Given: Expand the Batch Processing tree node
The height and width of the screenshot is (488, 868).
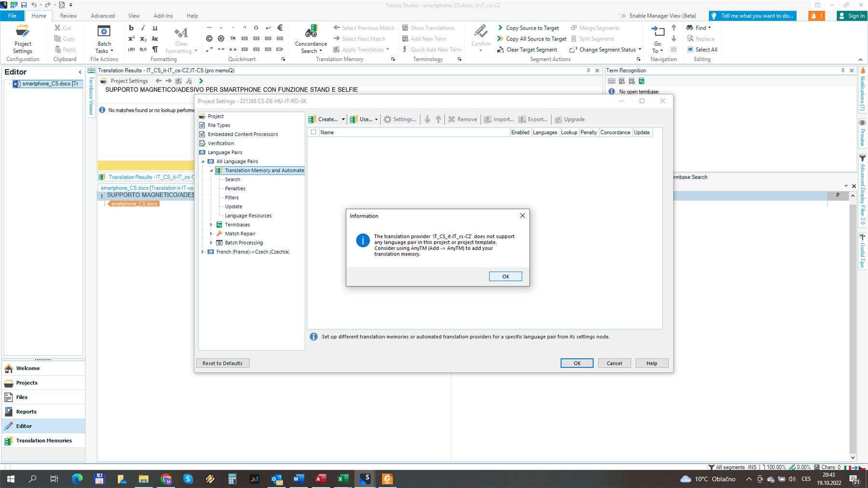Looking at the screenshot, I should point(211,243).
